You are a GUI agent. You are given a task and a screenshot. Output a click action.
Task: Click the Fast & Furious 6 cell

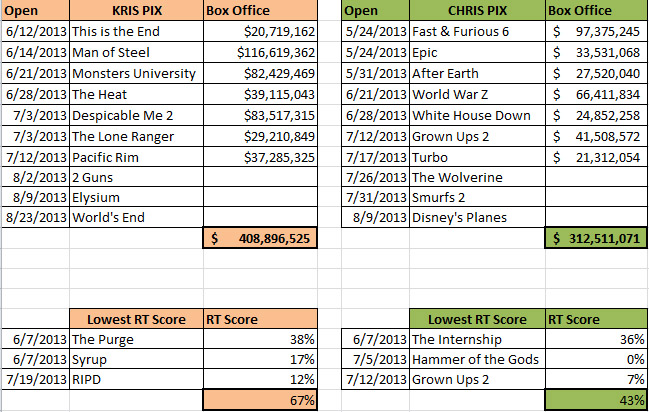[477, 31]
